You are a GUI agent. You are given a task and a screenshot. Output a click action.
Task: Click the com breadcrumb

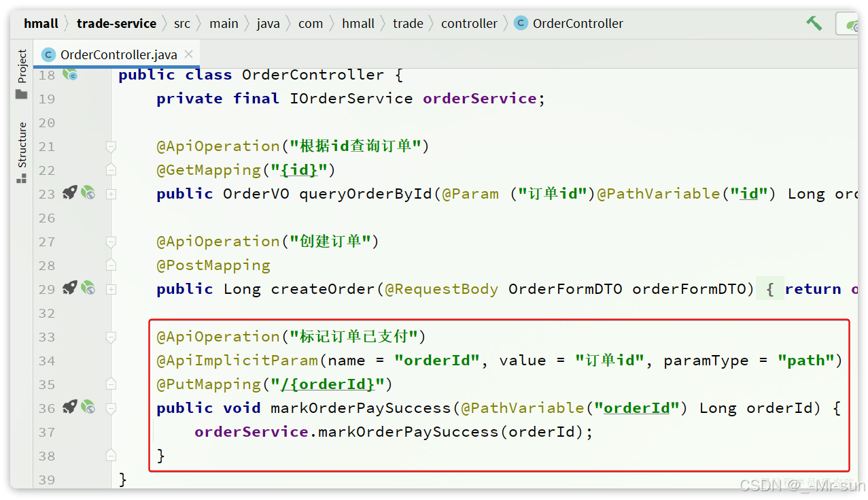coord(311,23)
